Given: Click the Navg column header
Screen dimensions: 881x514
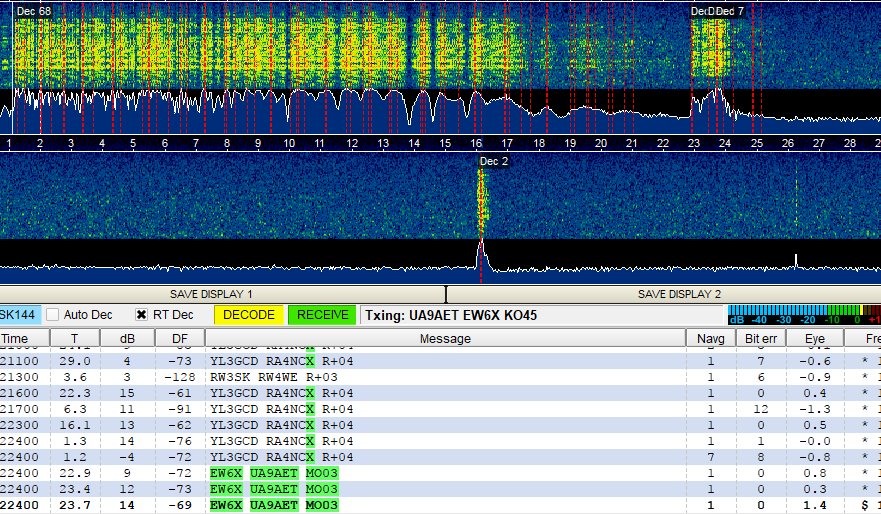Looking at the screenshot, I should coord(711,339).
